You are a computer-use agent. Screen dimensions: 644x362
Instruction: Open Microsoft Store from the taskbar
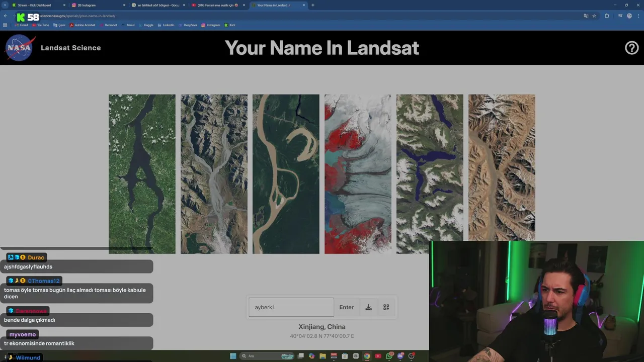coord(345,356)
